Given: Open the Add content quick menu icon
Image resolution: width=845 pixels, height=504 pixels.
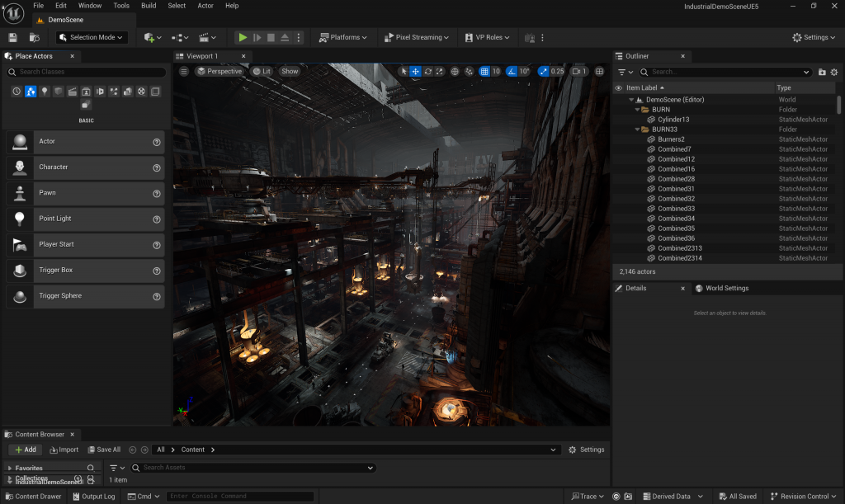Looking at the screenshot, I should pyautogui.click(x=153, y=38).
